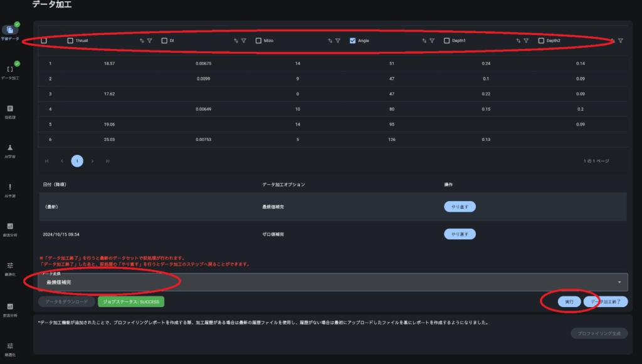The width and height of the screenshot is (642, 364).
Task: Filter the Depth1 column
Action: click(x=526, y=41)
